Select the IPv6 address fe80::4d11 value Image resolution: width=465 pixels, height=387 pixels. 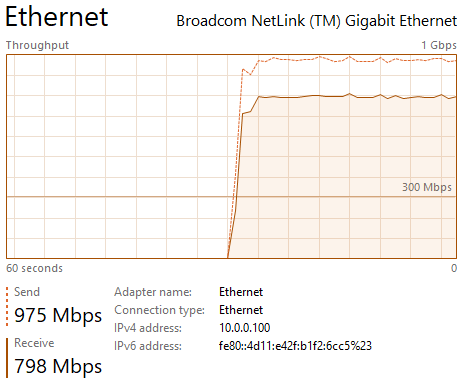(x=295, y=346)
